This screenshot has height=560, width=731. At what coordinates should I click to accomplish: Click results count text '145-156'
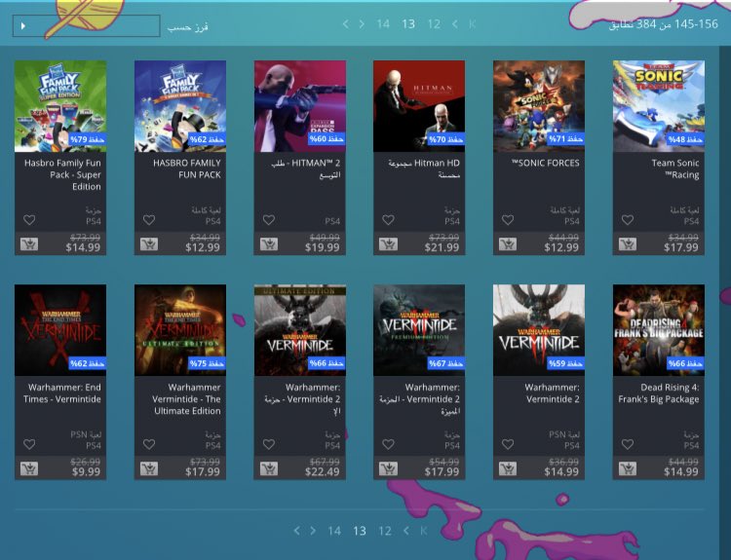pyautogui.click(x=696, y=23)
